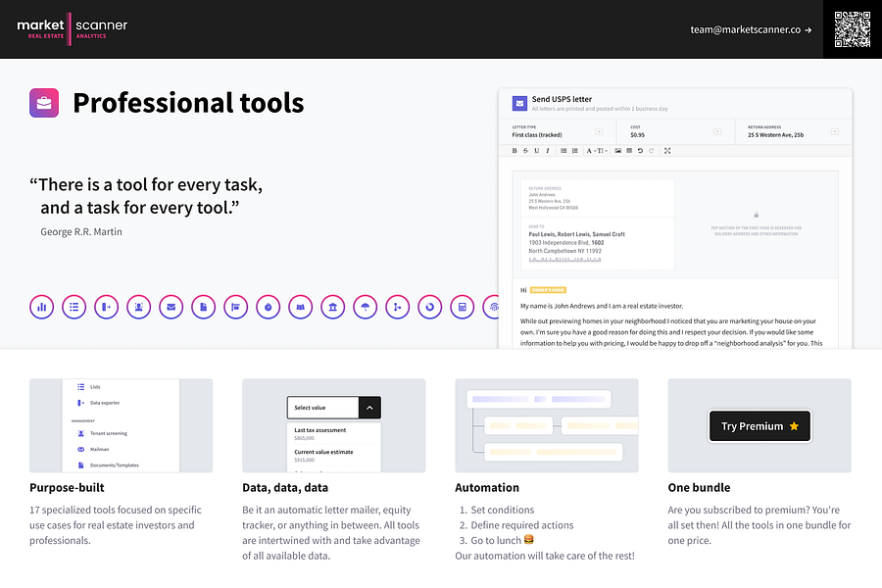Click the Try Premium button
The height and width of the screenshot is (588, 882).
point(759,426)
